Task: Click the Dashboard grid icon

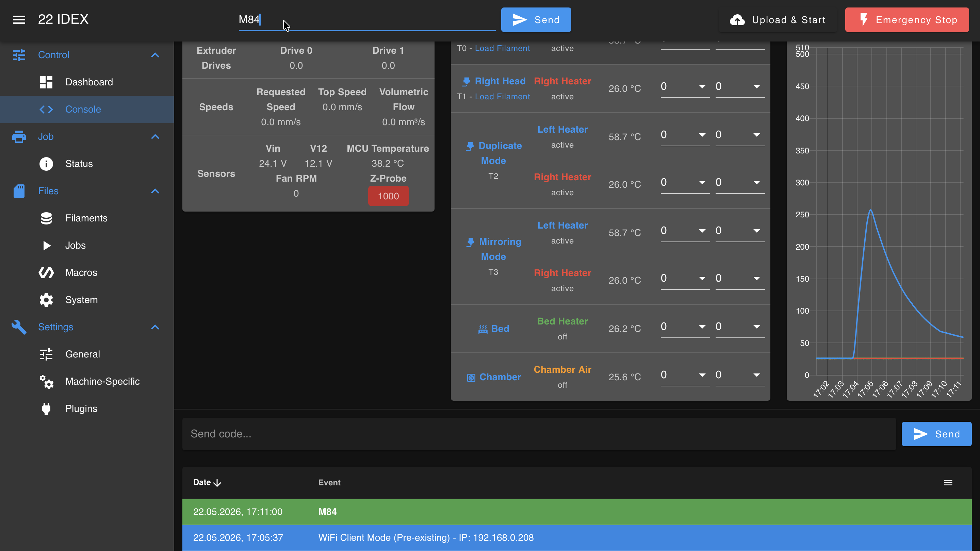Action: [x=46, y=82]
